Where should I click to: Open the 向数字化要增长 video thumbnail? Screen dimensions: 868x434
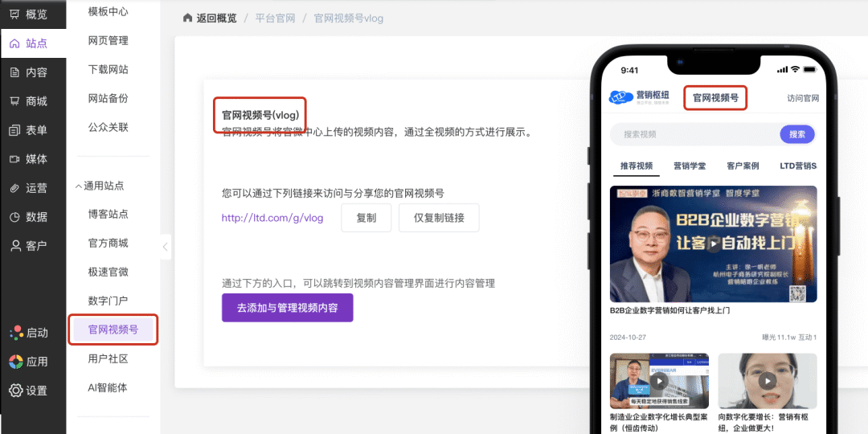point(768,381)
